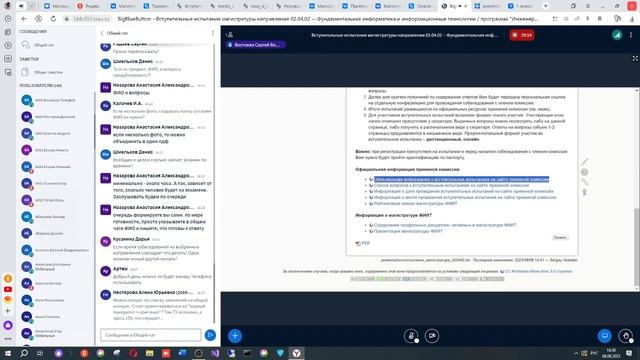Viewport: 640px width, 360px height.
Task: Open browser sidebar tab-count icon
Action: [8, 59]
